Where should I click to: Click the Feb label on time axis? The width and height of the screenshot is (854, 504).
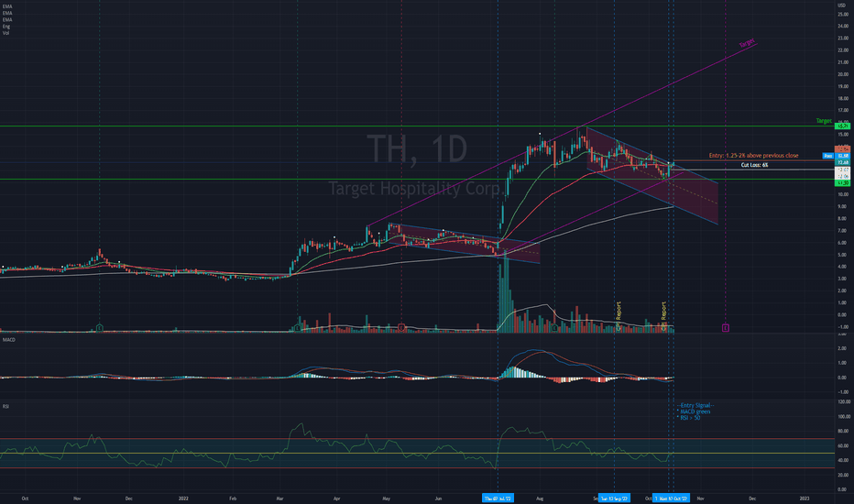(233, 498)
